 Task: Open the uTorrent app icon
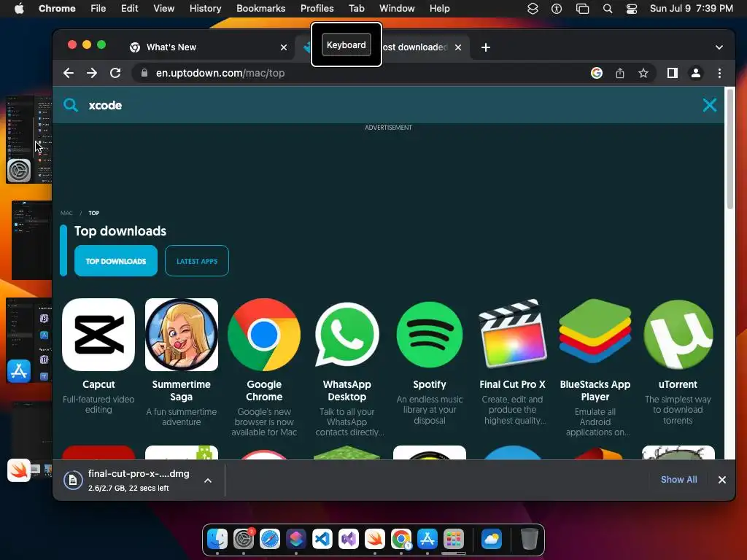click(678, 335)
